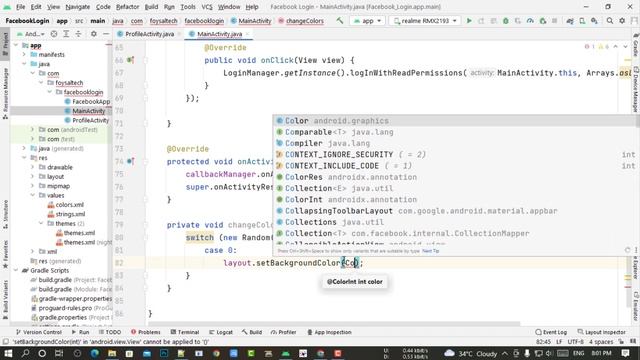The image size is (640, 360).
Task: Toggle the Project tool window sidebar tab
Action: pos(5,44)
